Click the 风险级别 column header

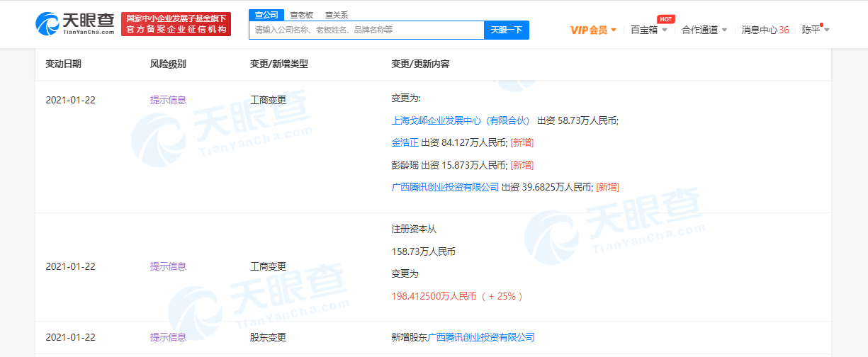(168, 64)
